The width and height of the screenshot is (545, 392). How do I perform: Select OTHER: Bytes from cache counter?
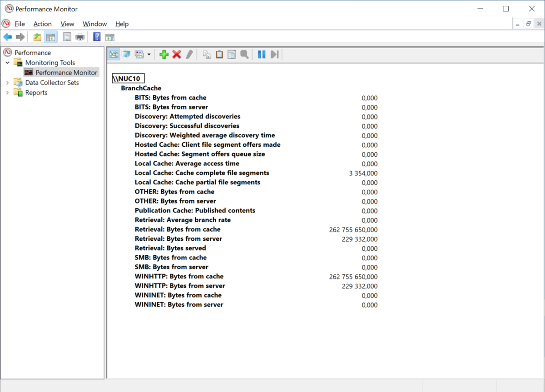click(174, 192)
